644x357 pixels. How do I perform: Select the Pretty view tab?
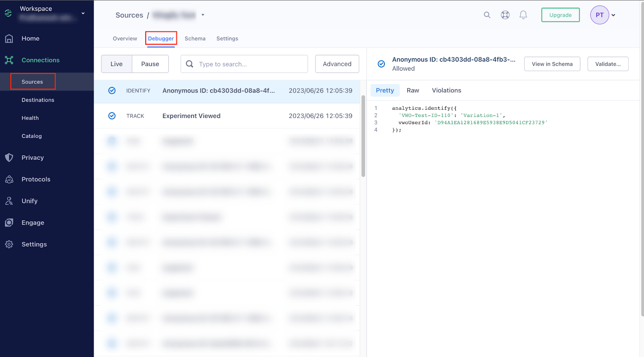385,90
